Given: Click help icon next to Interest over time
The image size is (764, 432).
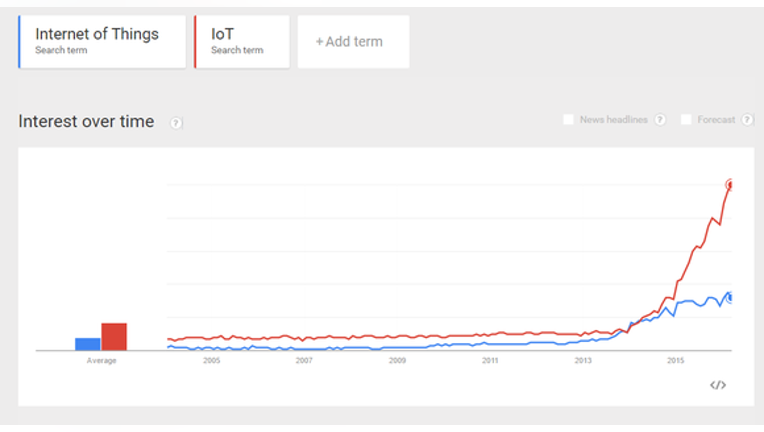Looking at the screenshot, I should tap(176, 123).
